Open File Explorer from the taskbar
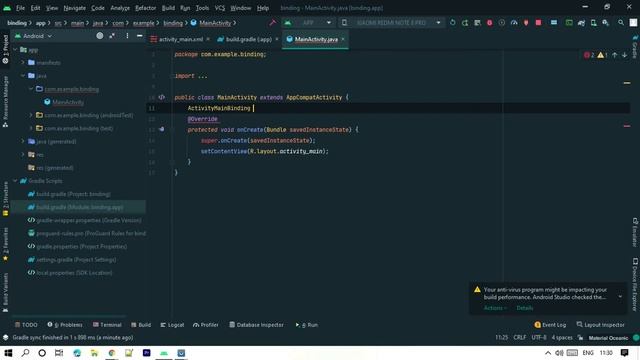 coord(94,353)
